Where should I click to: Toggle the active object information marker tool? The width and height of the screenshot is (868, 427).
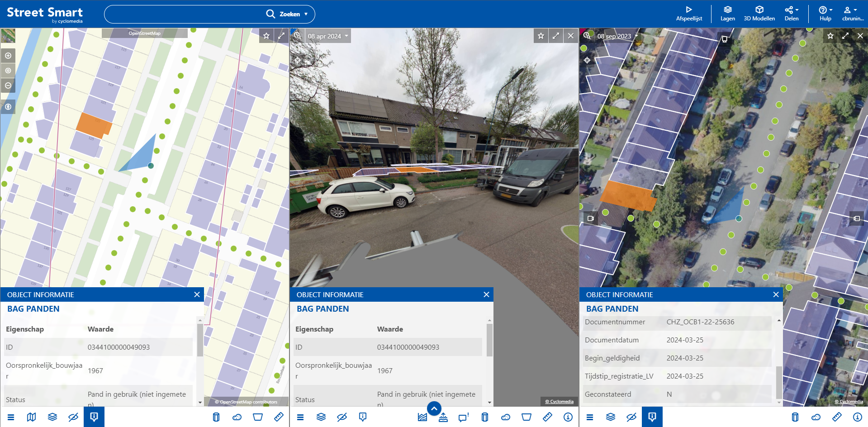94,417
